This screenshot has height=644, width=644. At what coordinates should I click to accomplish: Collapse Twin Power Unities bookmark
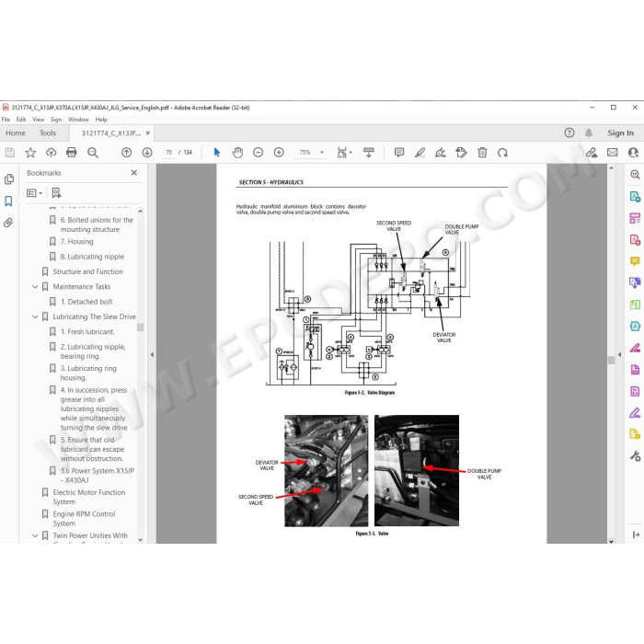pyautogui.click(x=35, y=535)
